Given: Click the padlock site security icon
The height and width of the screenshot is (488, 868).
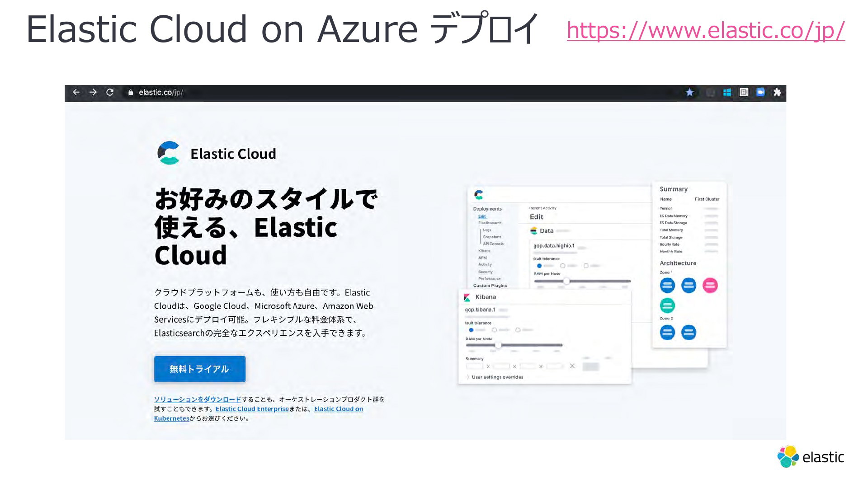Looking at the screenshot, I should pos(131,92).
